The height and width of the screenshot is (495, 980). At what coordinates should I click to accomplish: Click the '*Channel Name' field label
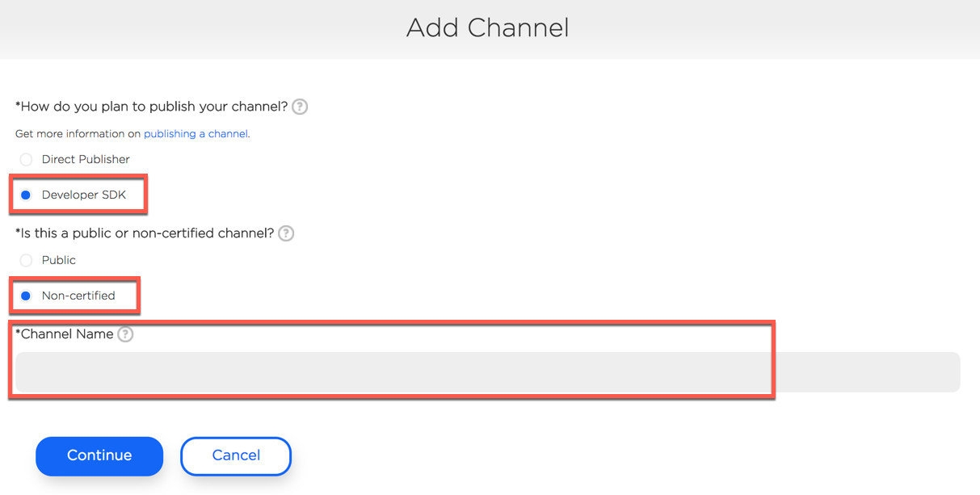click(x=65, y=333)
